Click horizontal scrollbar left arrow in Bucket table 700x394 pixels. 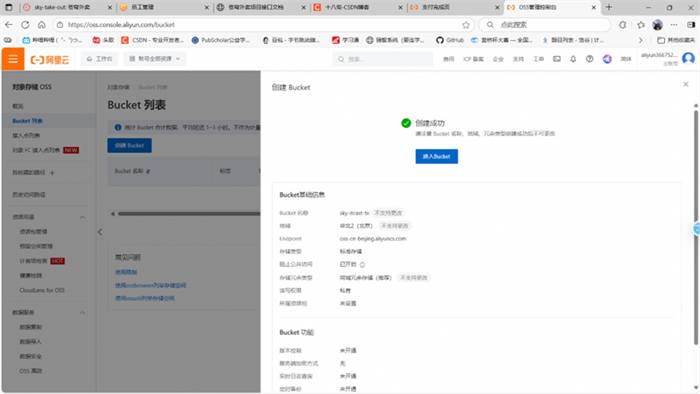tap(113, 214)
